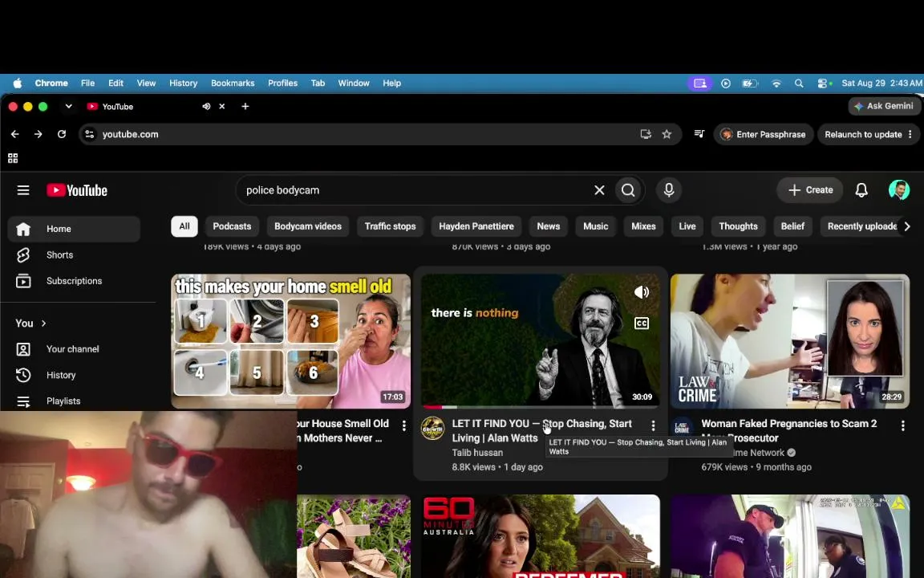Open the Home sidebar entry
The width and height of the screenshot is (924, 578).
point(74,229)
